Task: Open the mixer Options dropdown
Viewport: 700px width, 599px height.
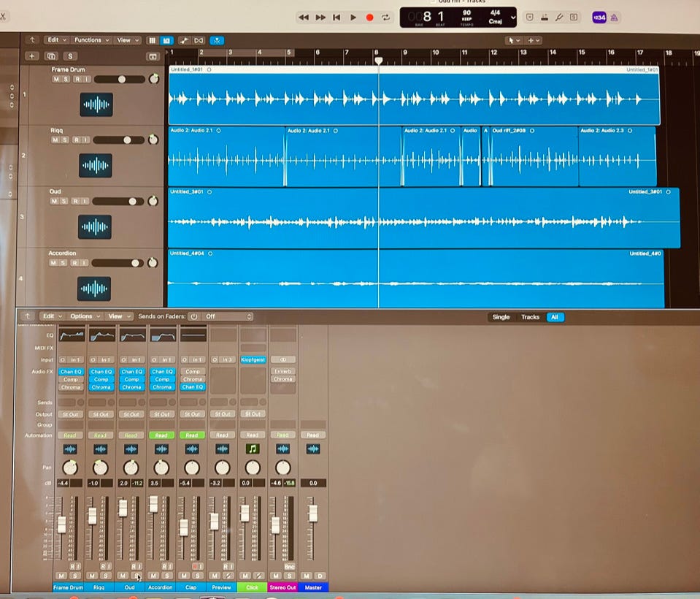Action: (85, 316)
